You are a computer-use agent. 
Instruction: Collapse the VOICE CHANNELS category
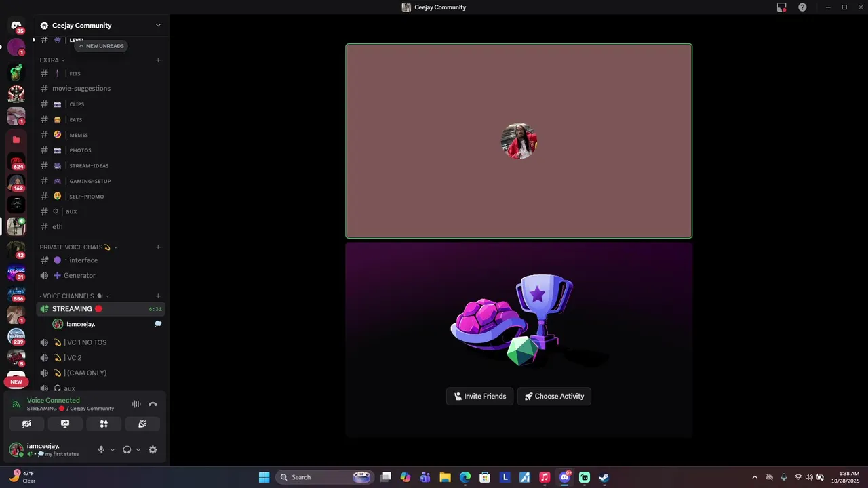75,296
